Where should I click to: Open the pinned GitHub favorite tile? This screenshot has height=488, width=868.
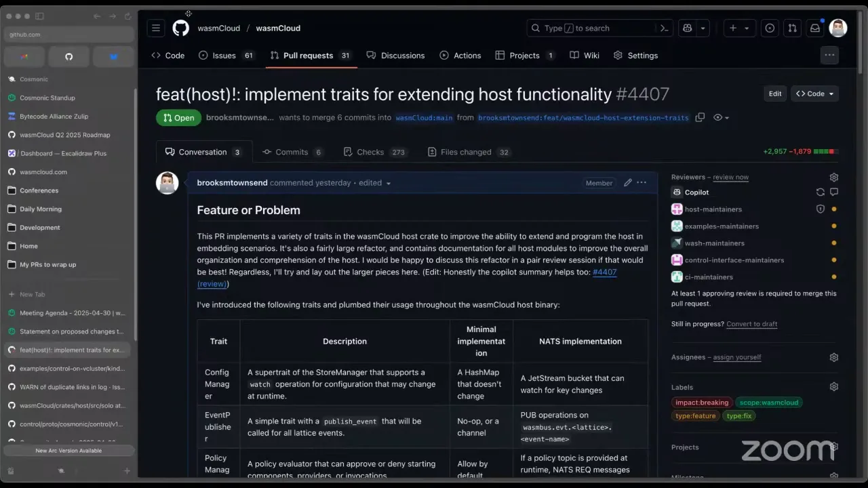point(68,56)
